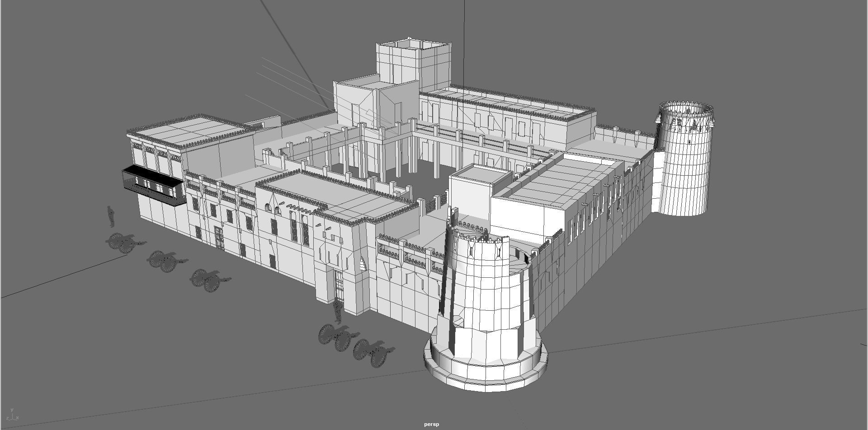
Task: Select the main gate doorway of the fort
Action: [x=339, y=287]
